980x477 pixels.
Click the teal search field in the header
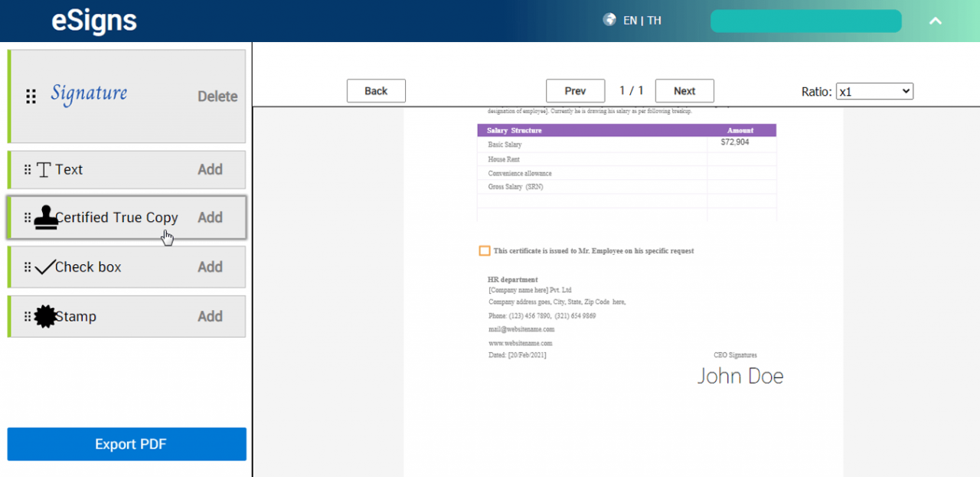(x=805, y=21)
